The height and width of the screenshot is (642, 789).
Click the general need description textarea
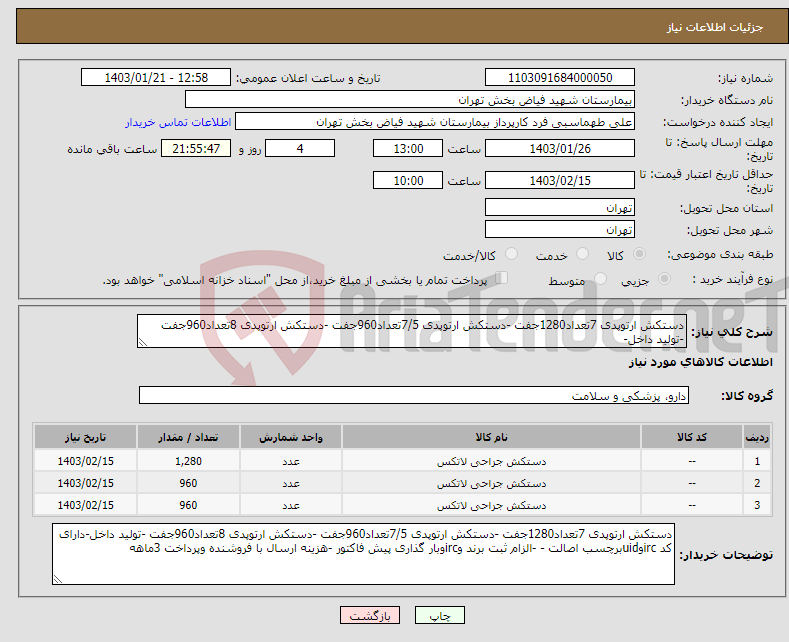tap(412, 331)
